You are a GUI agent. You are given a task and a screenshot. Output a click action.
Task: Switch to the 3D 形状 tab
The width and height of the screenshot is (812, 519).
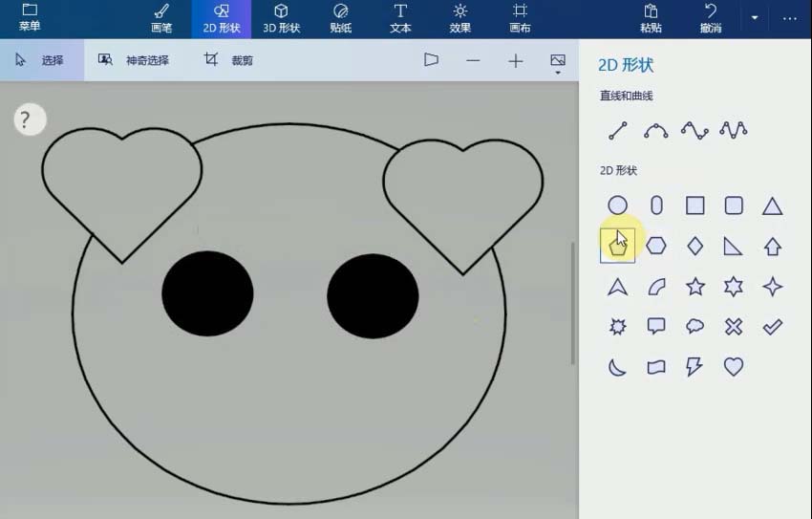(281, 19)
